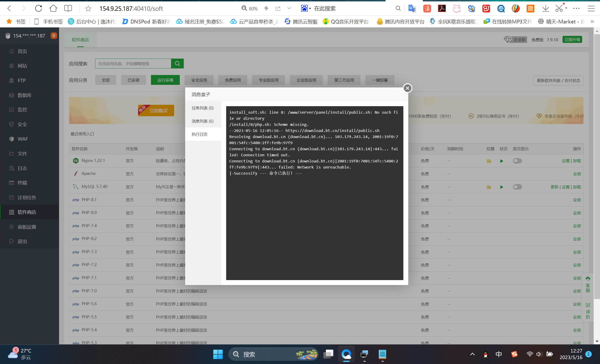Viewport: 600px width, 364px height.
Task: Select the 已安装 category filter
Action: tap(134, 80)
